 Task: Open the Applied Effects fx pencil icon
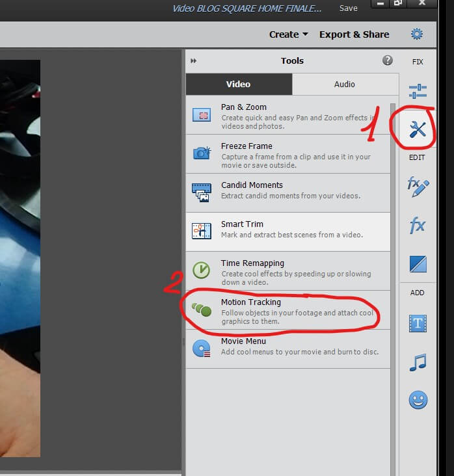418,187
